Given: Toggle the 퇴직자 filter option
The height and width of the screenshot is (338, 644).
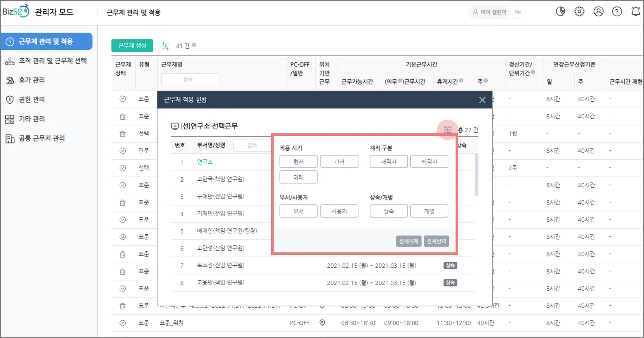Looking at the screenshot, I should [x=429, y=162].
